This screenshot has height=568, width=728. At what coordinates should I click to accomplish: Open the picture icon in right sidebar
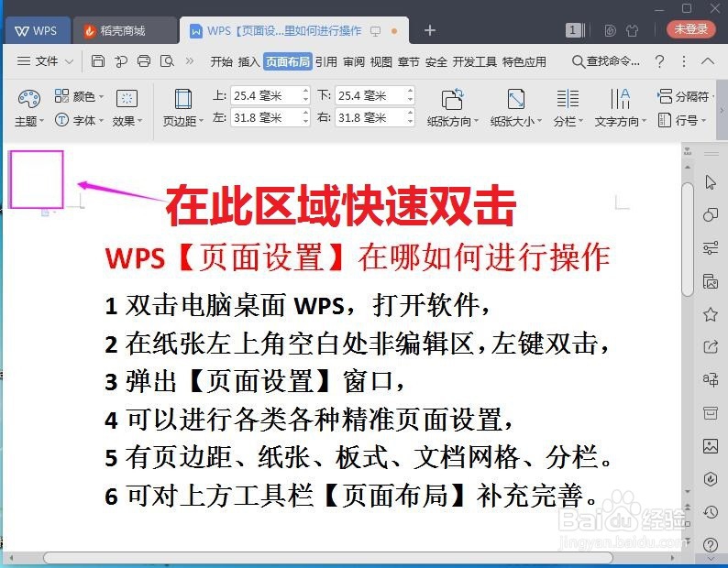pos(711,446)
